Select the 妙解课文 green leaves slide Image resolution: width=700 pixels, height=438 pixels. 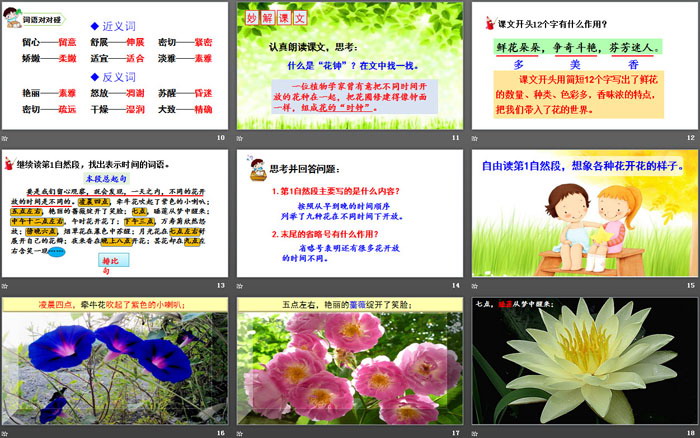click(x=350, y=66)
